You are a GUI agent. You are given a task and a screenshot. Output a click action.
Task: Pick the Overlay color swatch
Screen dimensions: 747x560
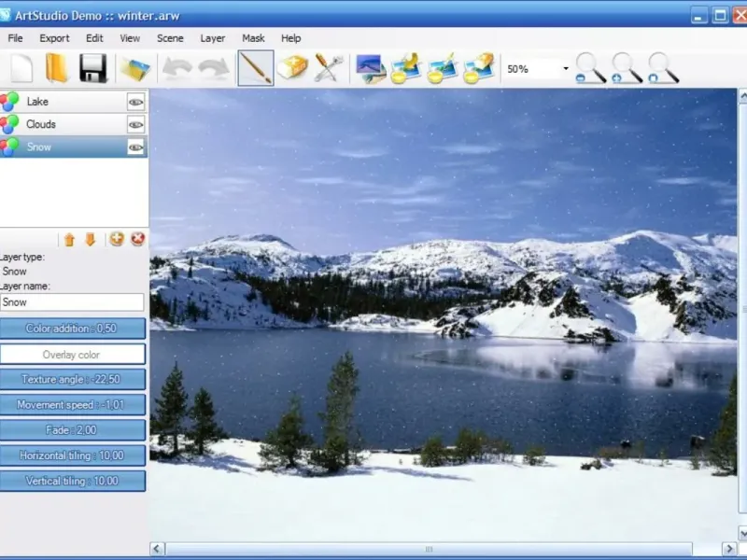click(x=73, y=355)
